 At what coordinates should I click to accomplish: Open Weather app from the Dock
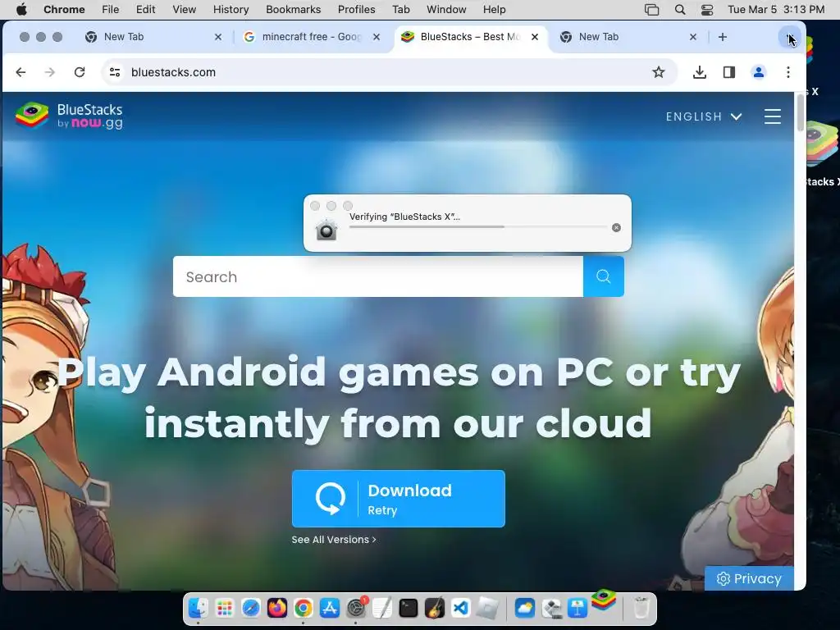524,608
